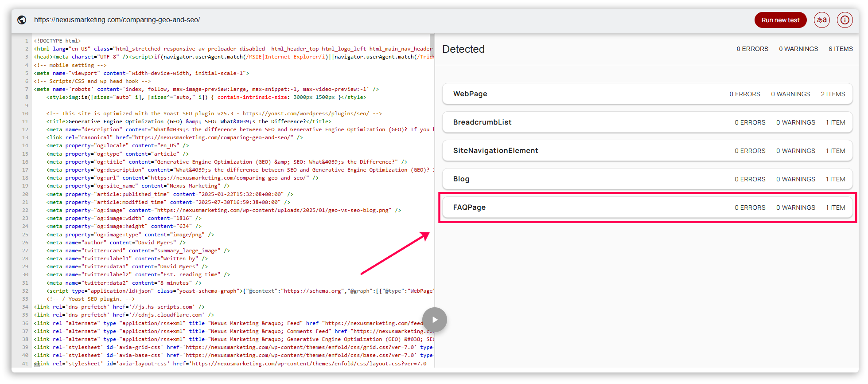The width and height of the screenshot is (868, 384).
Task: Click line number 32 in the gutter
Action: (25, 291)
